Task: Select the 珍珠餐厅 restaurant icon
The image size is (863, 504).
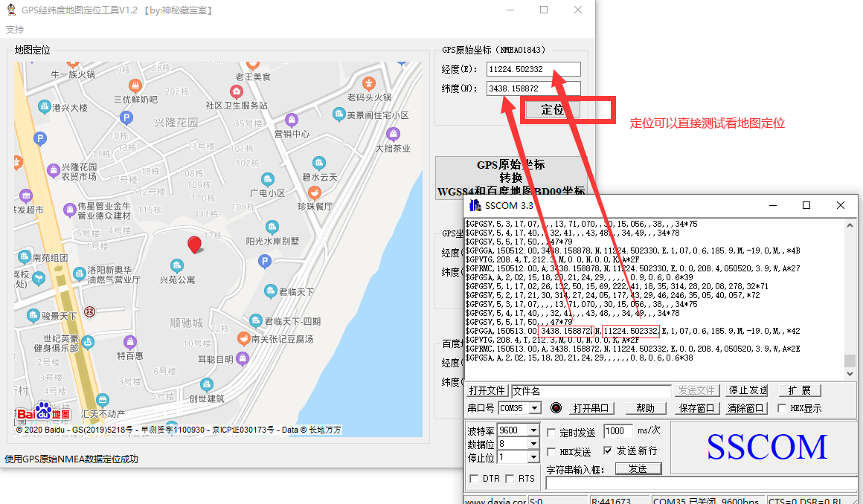Action: point(314,193)
